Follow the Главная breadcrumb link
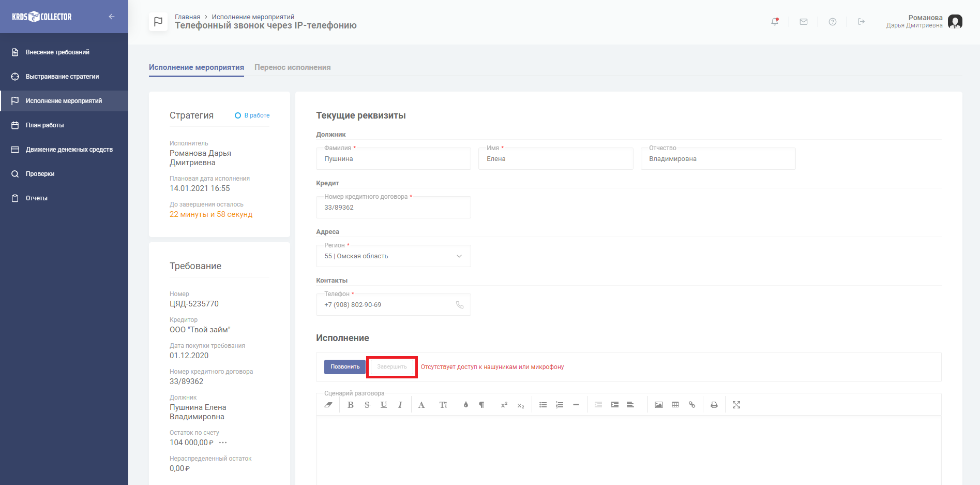The image size is (980, 485). tap(187, 17)
